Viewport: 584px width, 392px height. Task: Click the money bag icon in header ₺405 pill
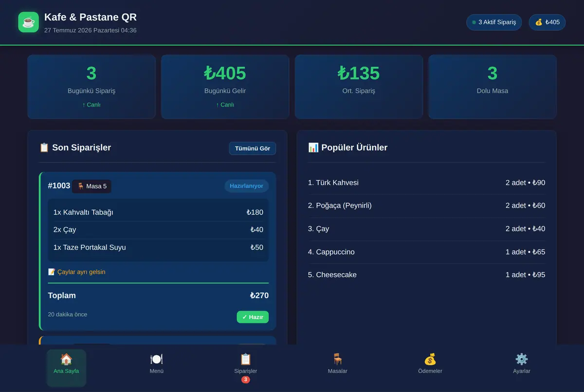pos(539,22)
